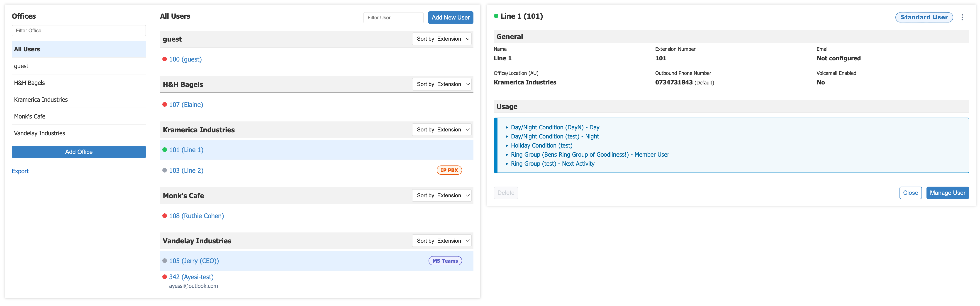Screen dimensions: 980x306
Task: Click the Standard User badge
Action: click(924, 17)
